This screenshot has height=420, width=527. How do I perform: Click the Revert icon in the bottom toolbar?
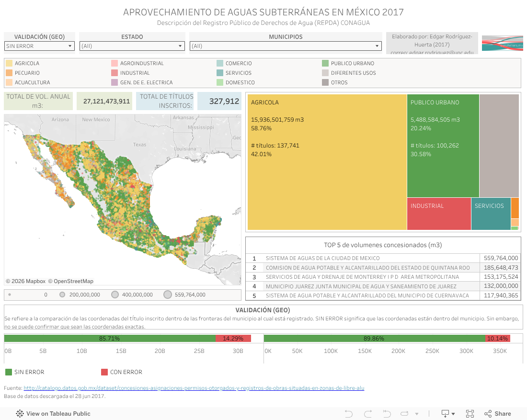387,414
